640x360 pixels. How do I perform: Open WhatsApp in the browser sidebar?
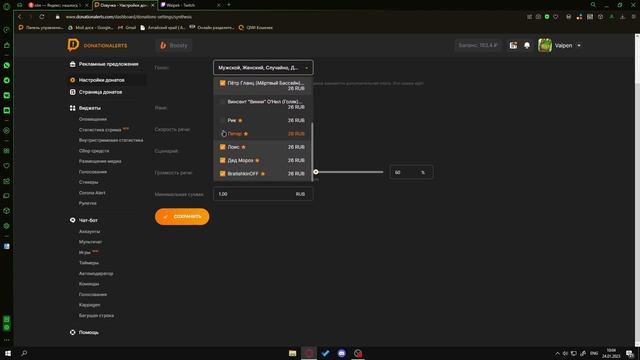point(7,65)
